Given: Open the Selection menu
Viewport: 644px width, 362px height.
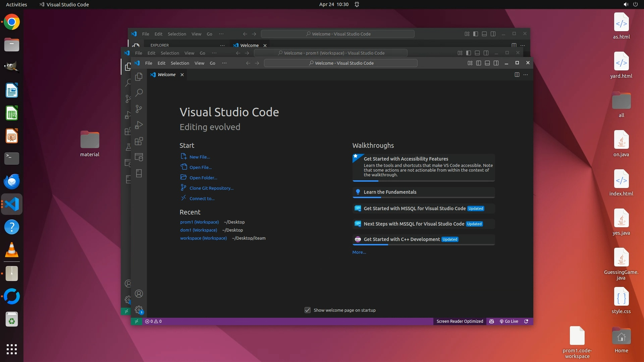Looking at the screenshot, I should point(180,63).
